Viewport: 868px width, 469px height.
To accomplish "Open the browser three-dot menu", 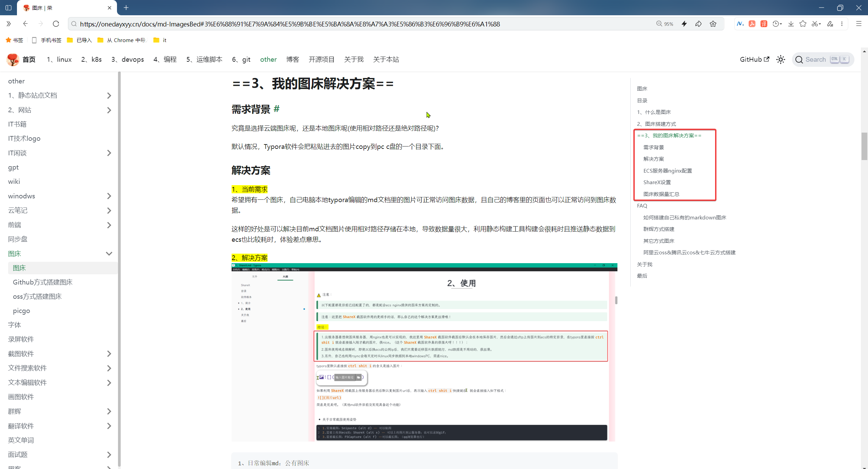I will pos(842,24).
